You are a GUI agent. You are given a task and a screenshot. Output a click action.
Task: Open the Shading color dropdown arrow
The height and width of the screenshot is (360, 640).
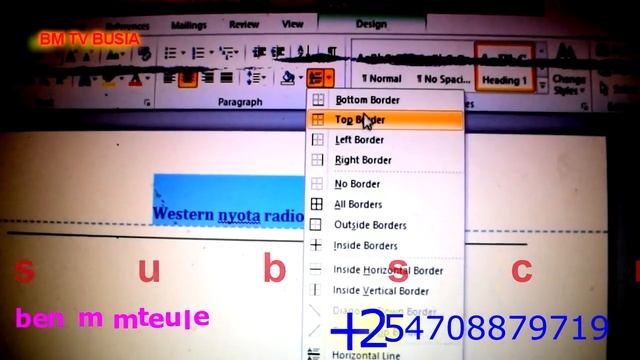click(x=301, y=78)
